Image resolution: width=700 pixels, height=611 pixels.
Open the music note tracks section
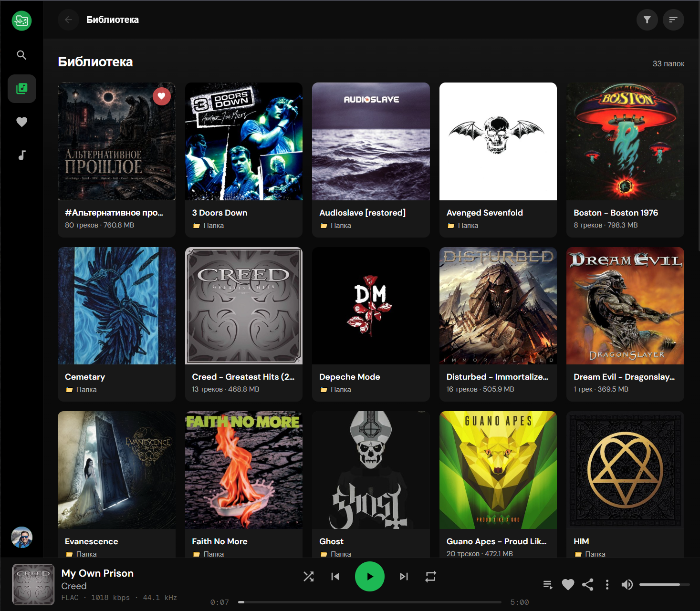pos(21,155)
